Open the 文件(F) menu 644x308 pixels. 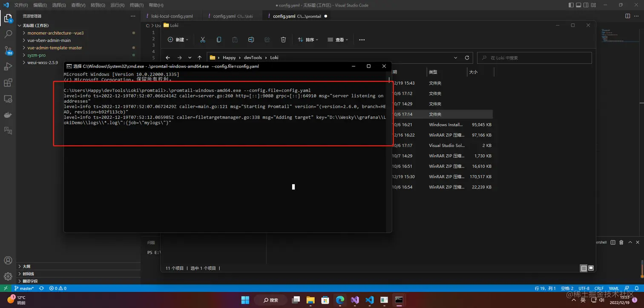coord(21,5)
